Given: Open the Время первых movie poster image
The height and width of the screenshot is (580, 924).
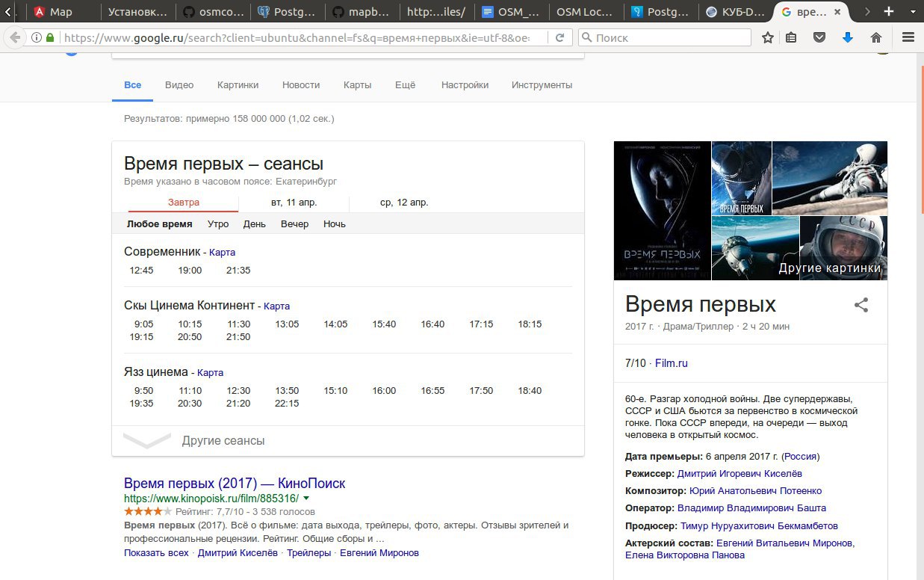Looking at the screenshot, I should (662, 211).
